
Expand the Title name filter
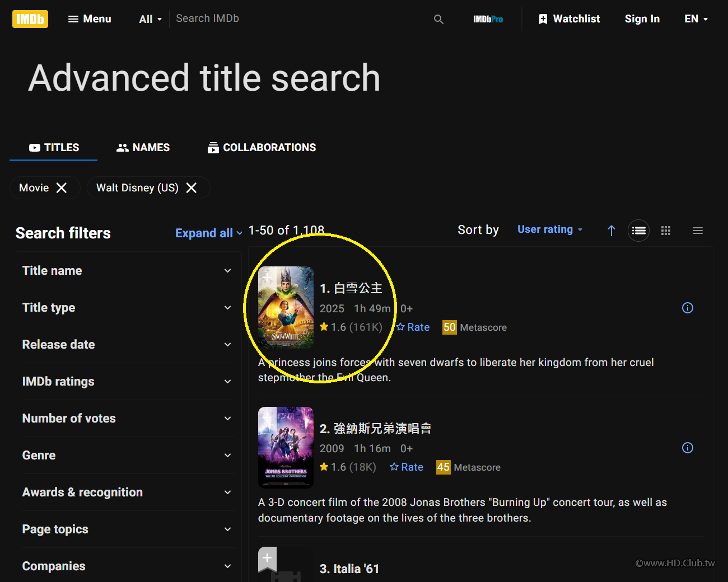coord(128,271)
